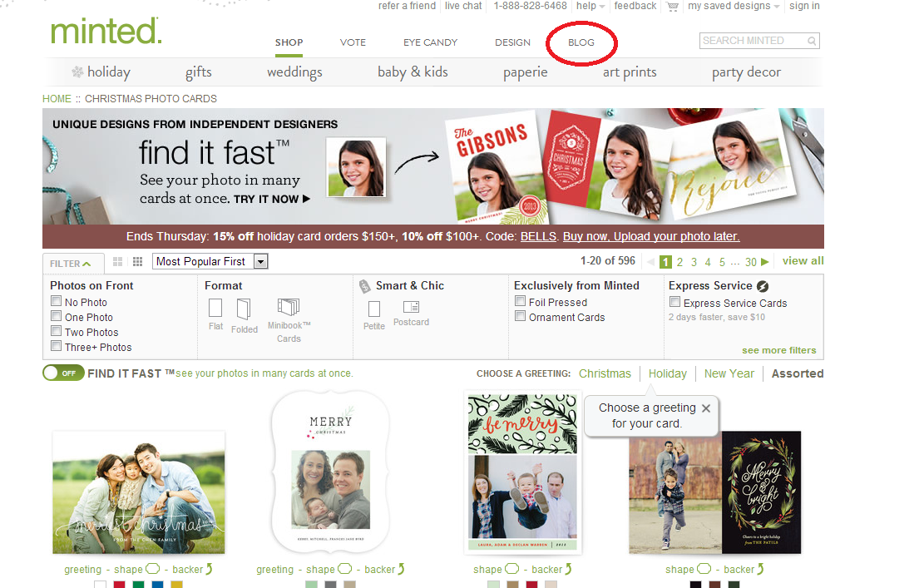This screenshot has height=588, width=924.
Task: Check the Two Photos filter
Action: [x=56, y=331]
